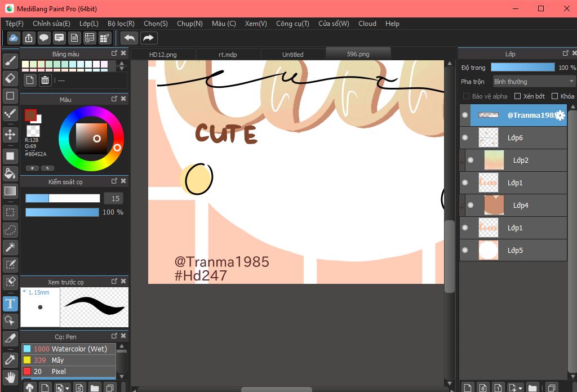Add new layer in Lớp panel

468,387
